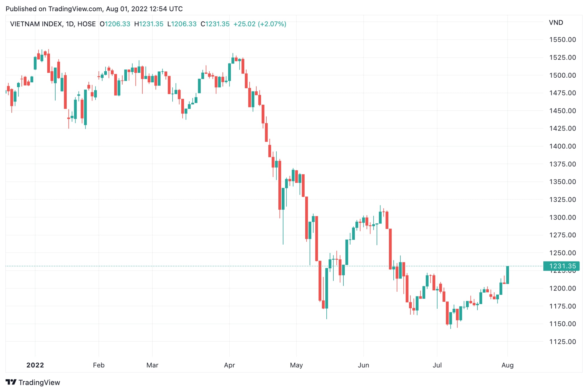Click the Published on TradingView.com header text
This screenshot has height=392, width=588.
[94, 9]
